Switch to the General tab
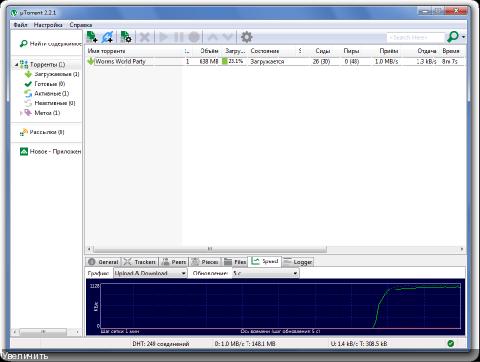The image size is (480, 362). [x=103, y=262]
